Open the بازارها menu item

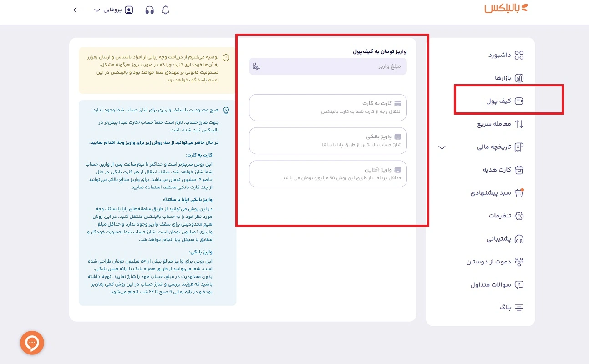pyautogui.click(x=503, y=78)
